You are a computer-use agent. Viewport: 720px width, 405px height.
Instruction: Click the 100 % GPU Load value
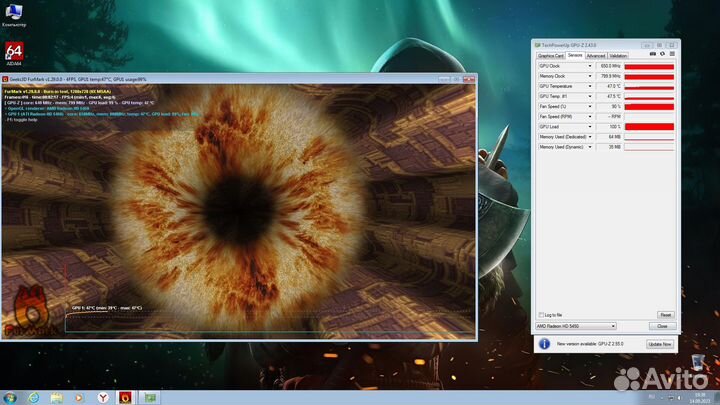click(615, 127)
